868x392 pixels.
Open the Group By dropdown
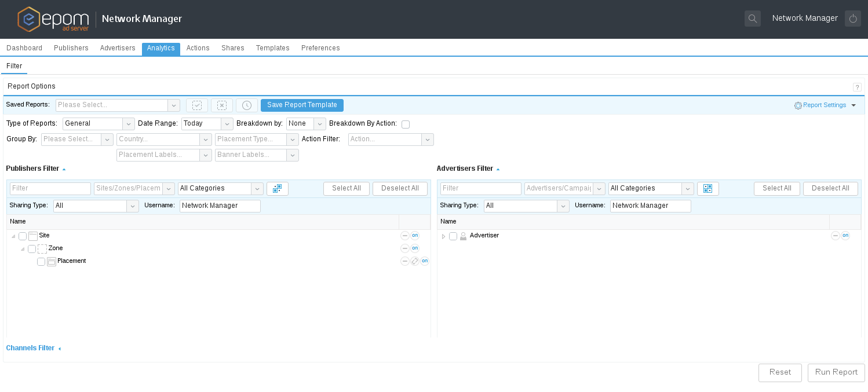[x=107, y=140]
